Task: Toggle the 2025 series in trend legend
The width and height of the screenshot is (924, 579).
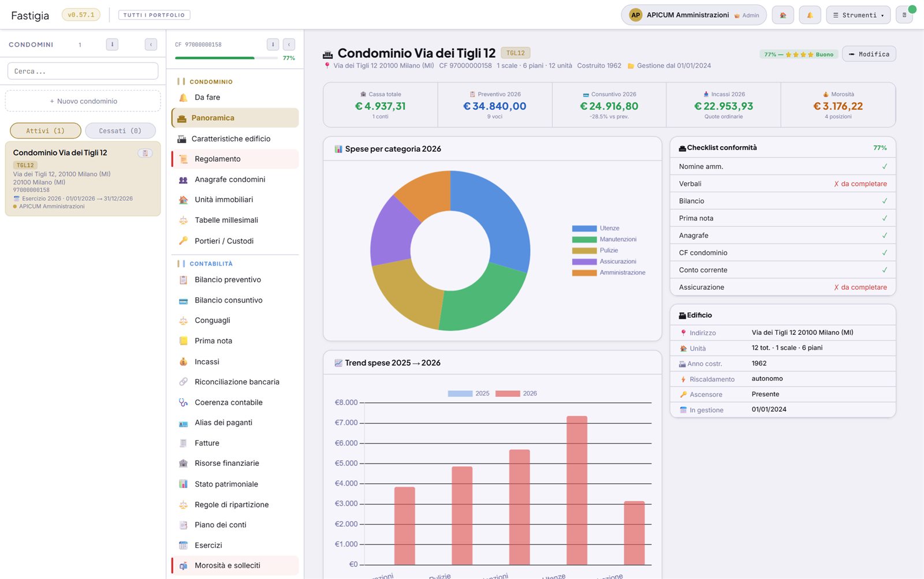Action: point(468,394)
